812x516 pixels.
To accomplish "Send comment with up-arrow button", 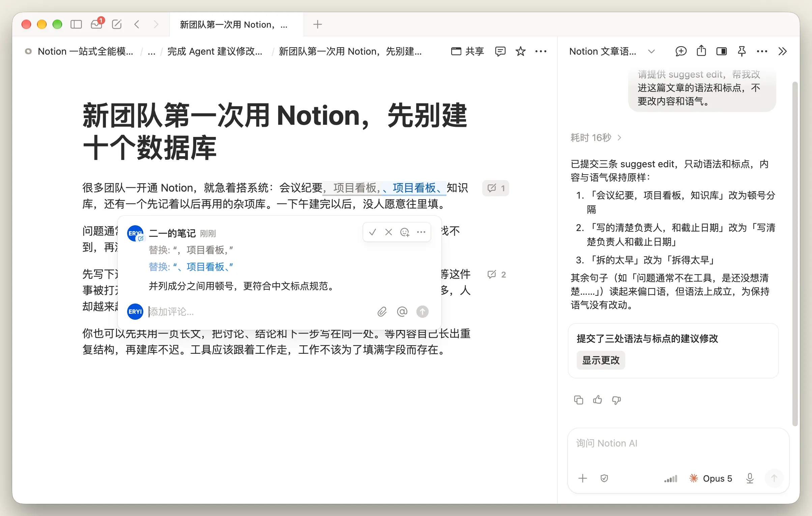I will coord(423,312).
